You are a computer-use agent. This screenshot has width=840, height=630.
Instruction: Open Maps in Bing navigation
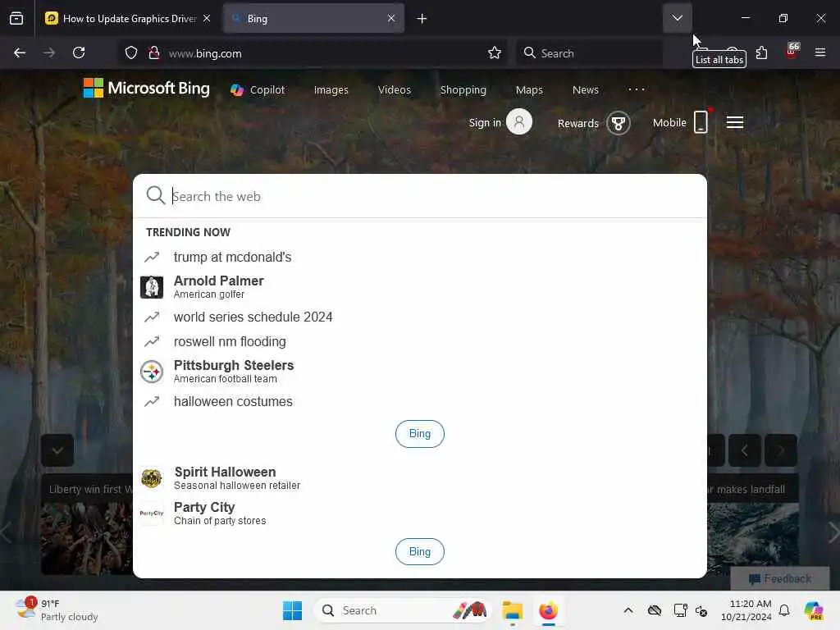529,90
